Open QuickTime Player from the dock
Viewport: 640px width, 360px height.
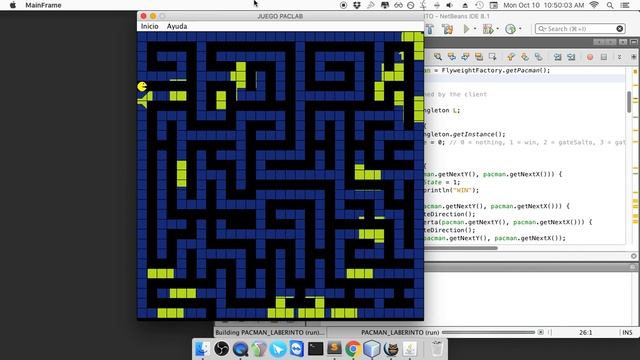[x=240, y=349]
